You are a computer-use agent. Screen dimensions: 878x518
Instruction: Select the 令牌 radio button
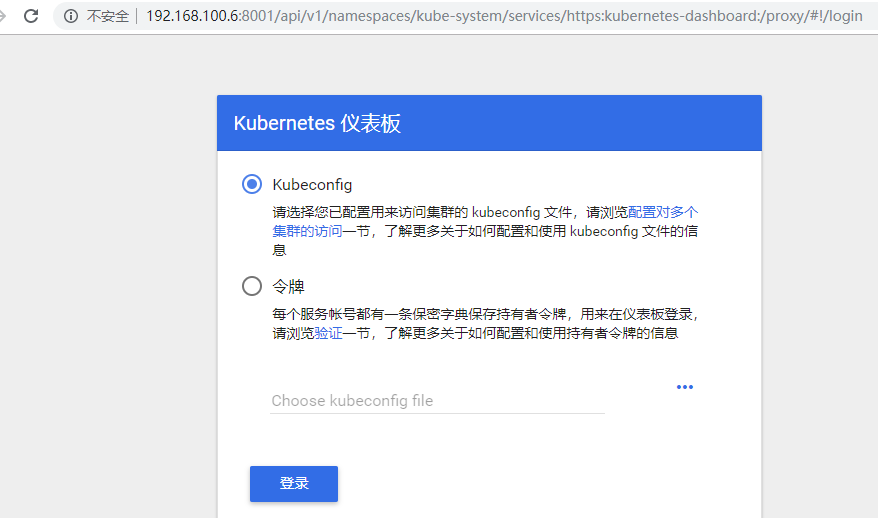coord(252,287)
